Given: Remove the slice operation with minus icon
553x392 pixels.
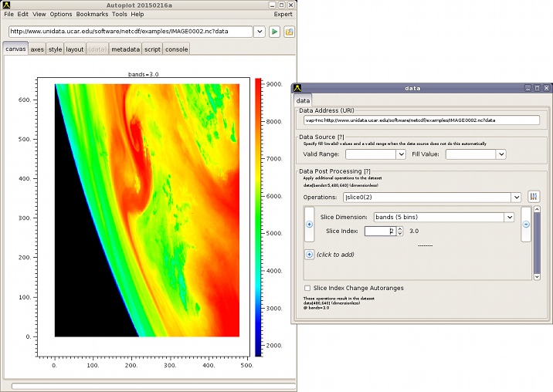Looking at the screenshot, I should 525,225.
